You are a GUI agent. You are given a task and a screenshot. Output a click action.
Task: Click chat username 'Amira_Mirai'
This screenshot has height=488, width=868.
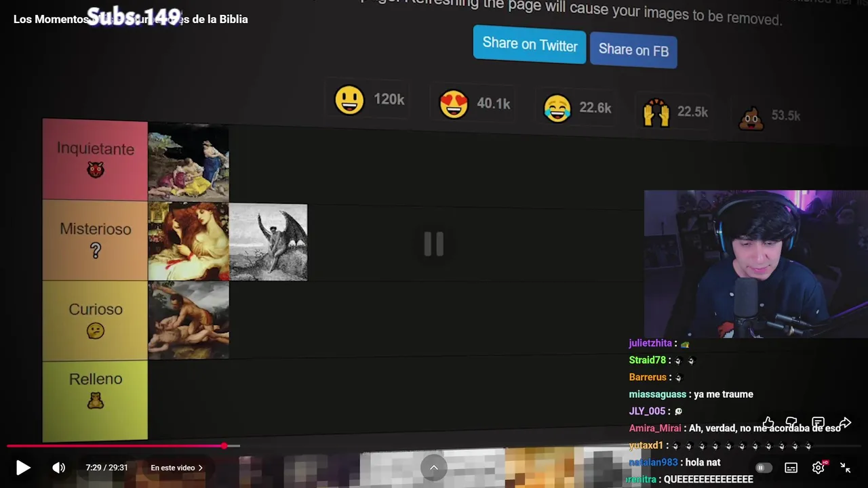pos(655,428)
